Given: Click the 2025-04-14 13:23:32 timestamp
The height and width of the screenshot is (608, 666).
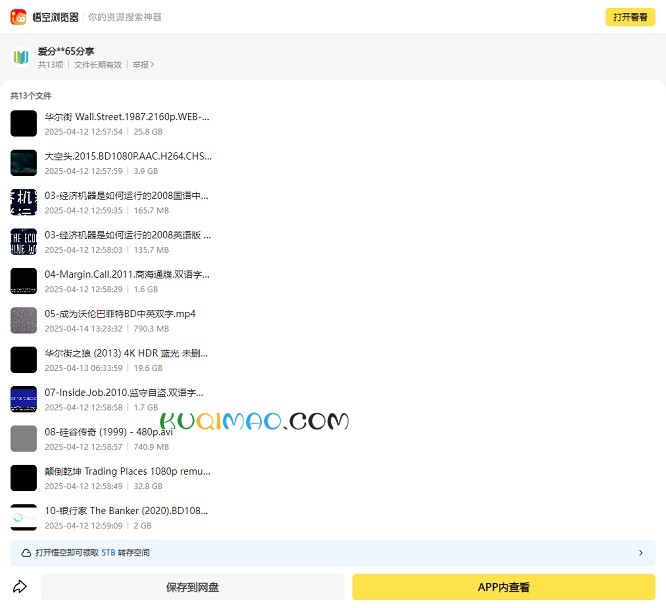Looking at the screenshot, I should [x=83, y=329].
